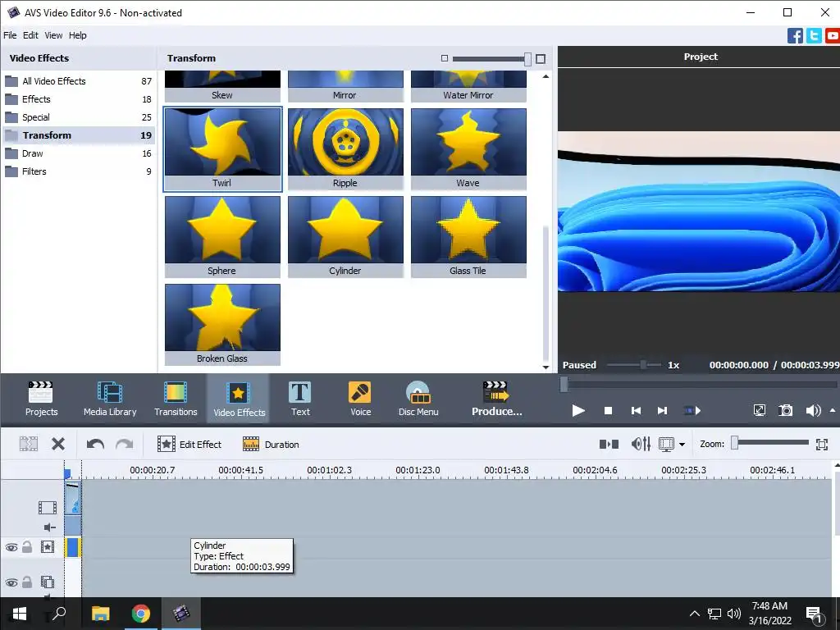Screen dimensions: 840x630
Task: Redo the last undone action
Action: (x=125, y=444)
